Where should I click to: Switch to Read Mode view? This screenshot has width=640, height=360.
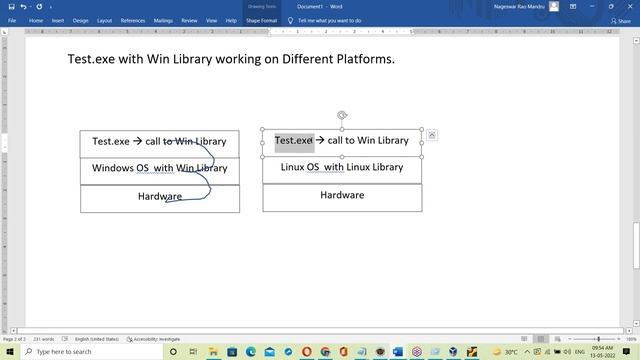pos(524,339)
